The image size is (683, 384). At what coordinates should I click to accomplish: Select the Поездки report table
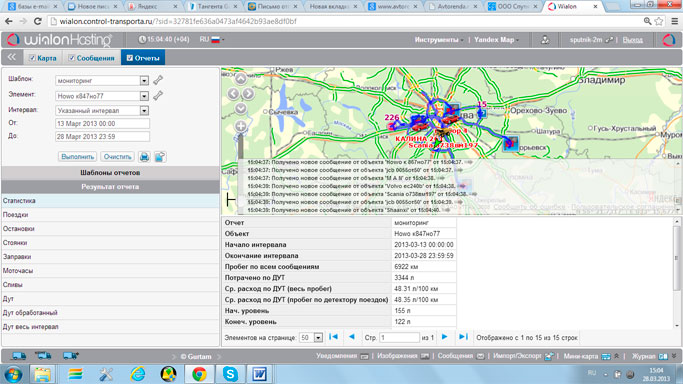(111, 215)
